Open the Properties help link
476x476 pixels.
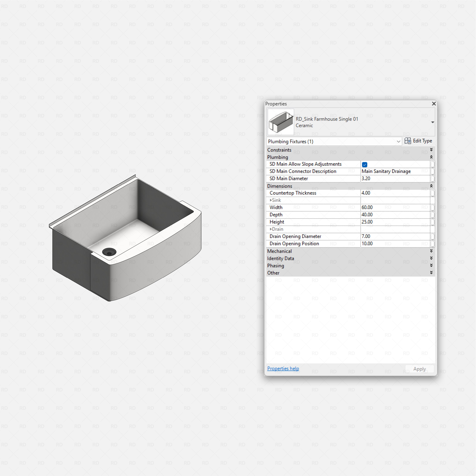pyautogui.click(x=283, y=368)
